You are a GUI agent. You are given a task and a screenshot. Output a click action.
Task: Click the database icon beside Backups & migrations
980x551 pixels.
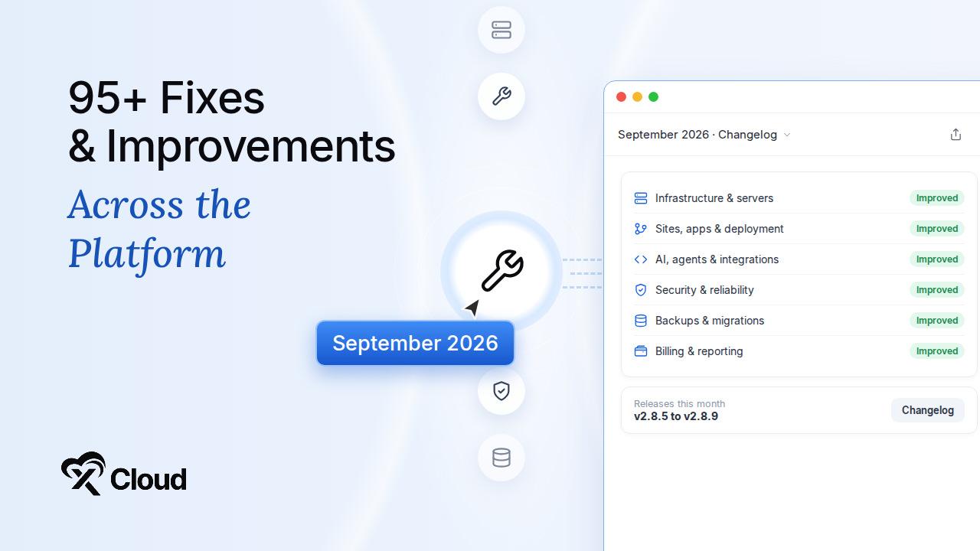641,321
